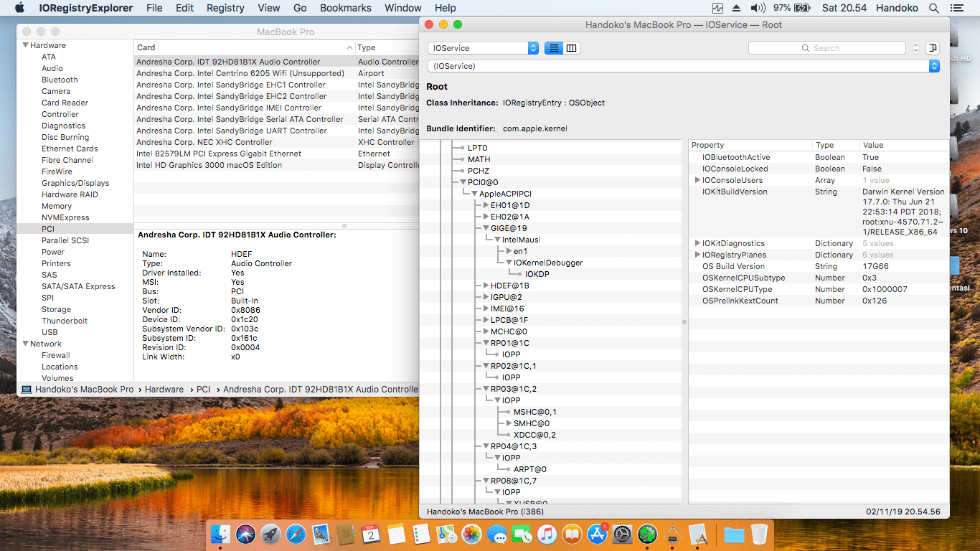The image size is (980, 551).
Task: Open Messages from the Dock
Action: (496, 534)
